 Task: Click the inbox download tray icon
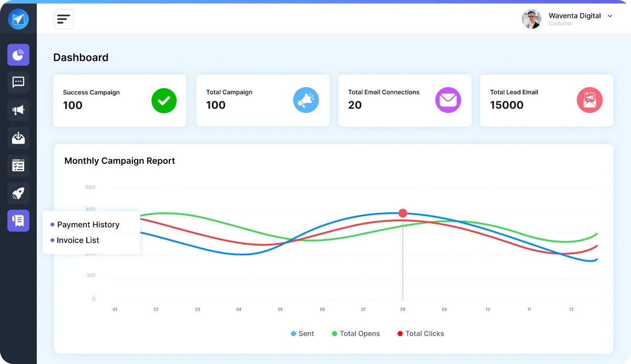[18, 138]
